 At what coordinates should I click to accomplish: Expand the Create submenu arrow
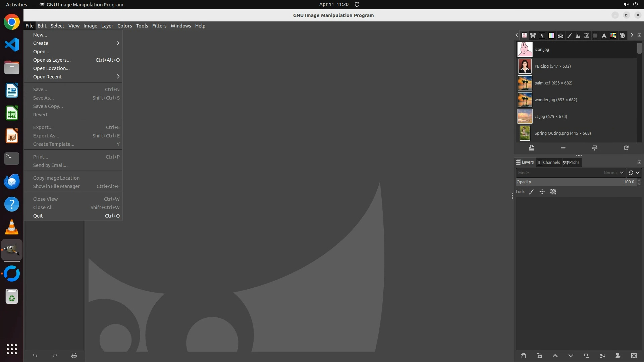click(118, 43)
